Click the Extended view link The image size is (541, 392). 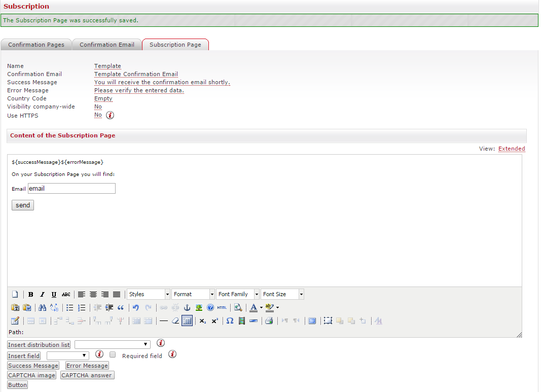coord(512,149)
